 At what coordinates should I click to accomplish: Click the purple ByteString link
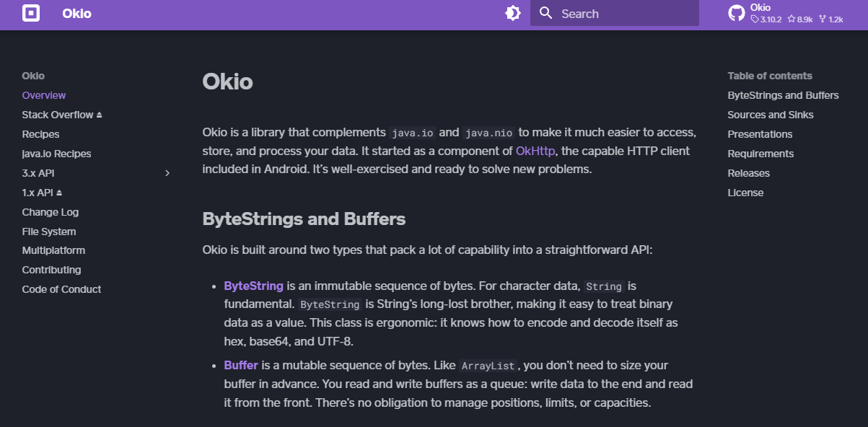pos(253,286)
